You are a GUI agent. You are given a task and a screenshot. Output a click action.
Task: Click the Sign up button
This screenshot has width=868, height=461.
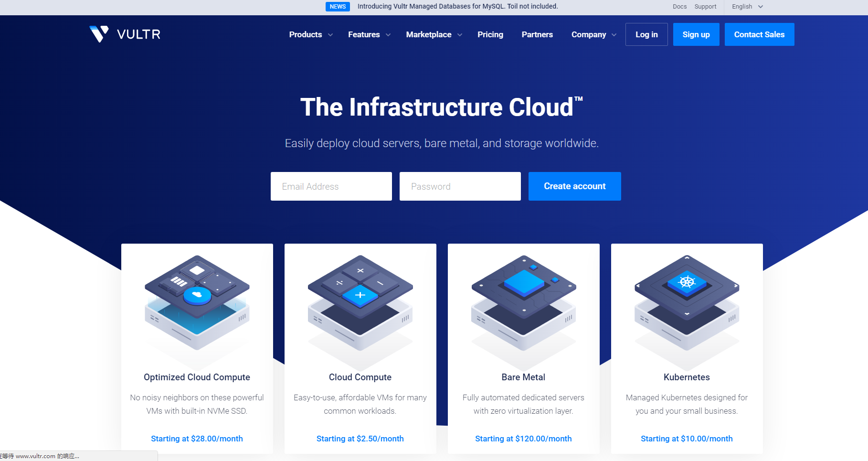tap(696, 34)
